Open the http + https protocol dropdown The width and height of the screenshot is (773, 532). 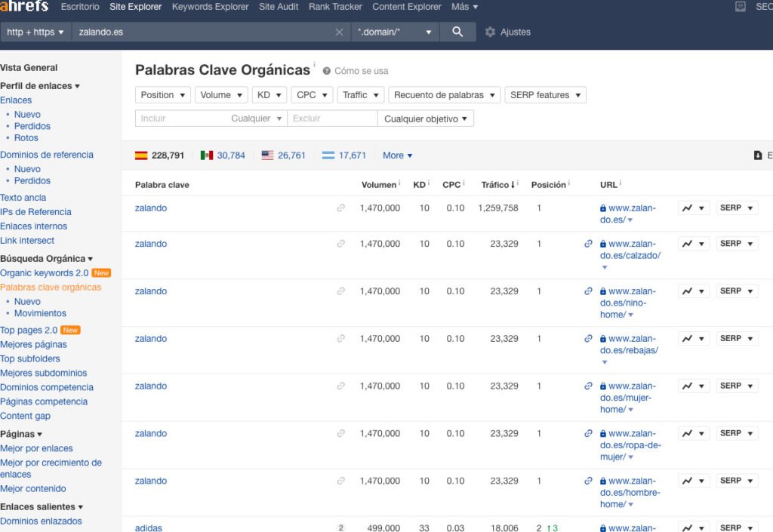point(35,32)
